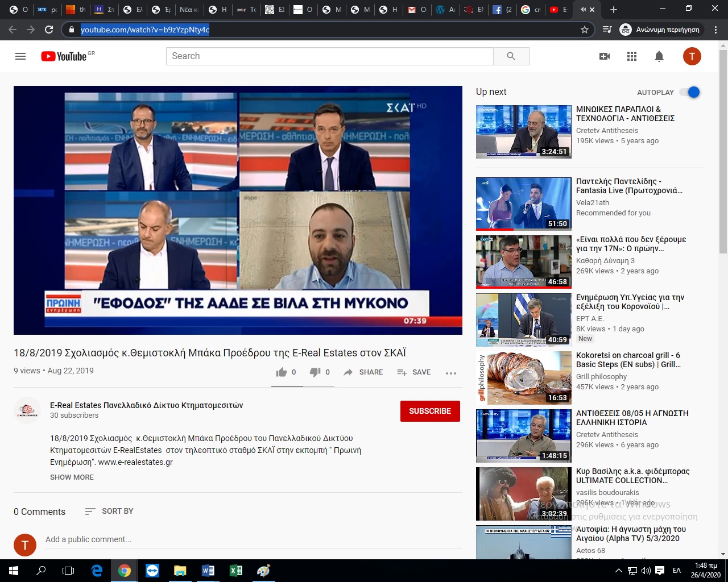Bookmark this page with the star
This screenshot has width=728, height=582.
[x=585, y=30]
